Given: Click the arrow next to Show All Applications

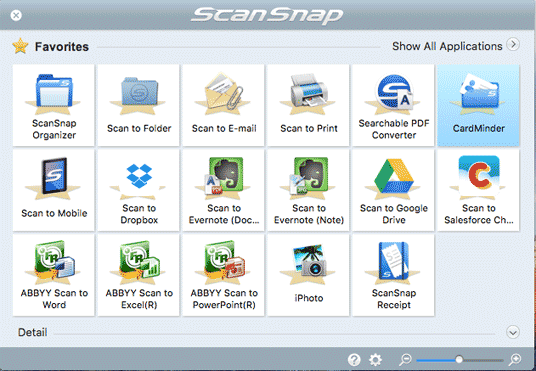Looking at the screenshot, I should [513, 44].
